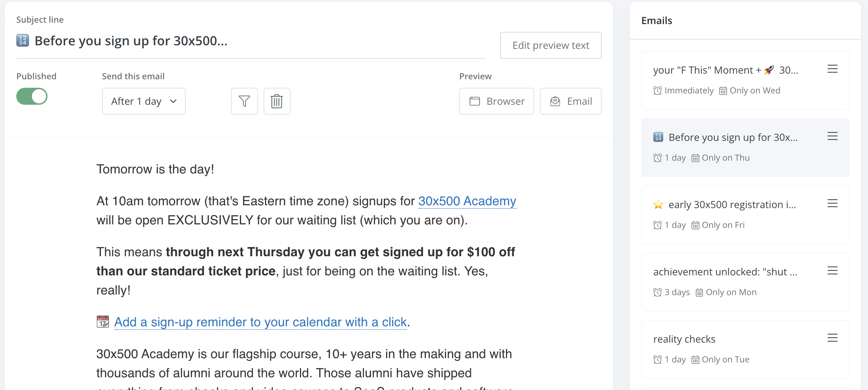Click the 1234 emoji in subject line
Image resolution: width=868 pixels, height=390 pixels.
pyautogui.click(x=23, y=41)
